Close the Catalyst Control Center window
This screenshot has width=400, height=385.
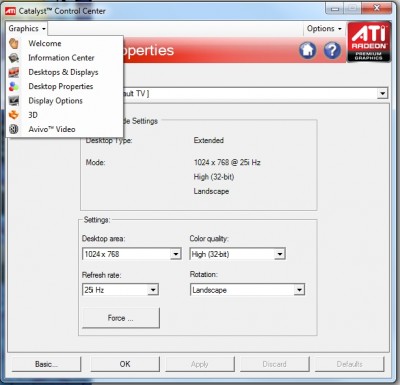pyautogui.click(x=377, y=8)
